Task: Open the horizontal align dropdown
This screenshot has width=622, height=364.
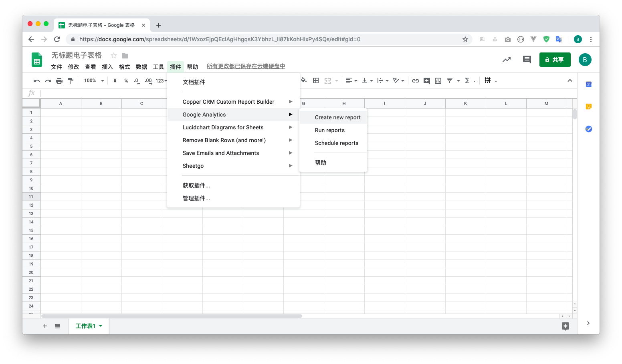Action: (351, 81)
